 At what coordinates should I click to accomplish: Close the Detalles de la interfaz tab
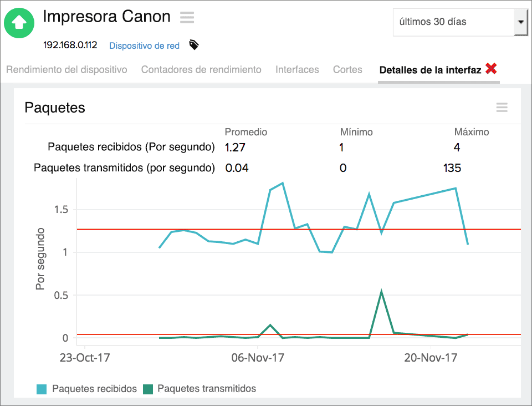click(491, 69)
